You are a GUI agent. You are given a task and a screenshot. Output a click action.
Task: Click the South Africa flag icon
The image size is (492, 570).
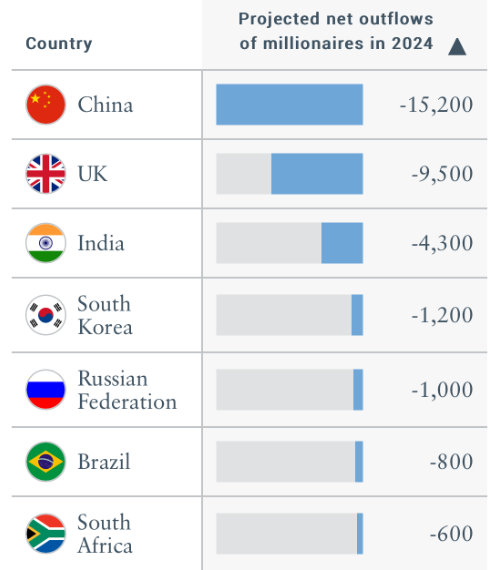[x=46, y=534]
